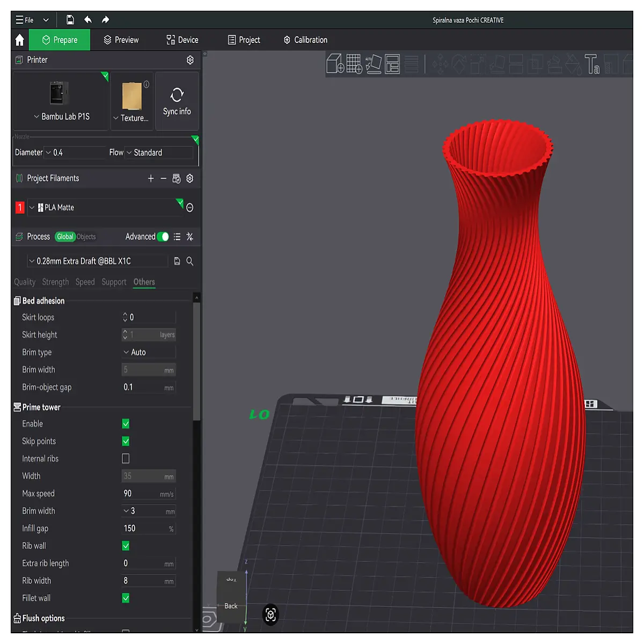Open the File menu dropdown arrow
The image size is (644, 644).
tap(46, 20)
